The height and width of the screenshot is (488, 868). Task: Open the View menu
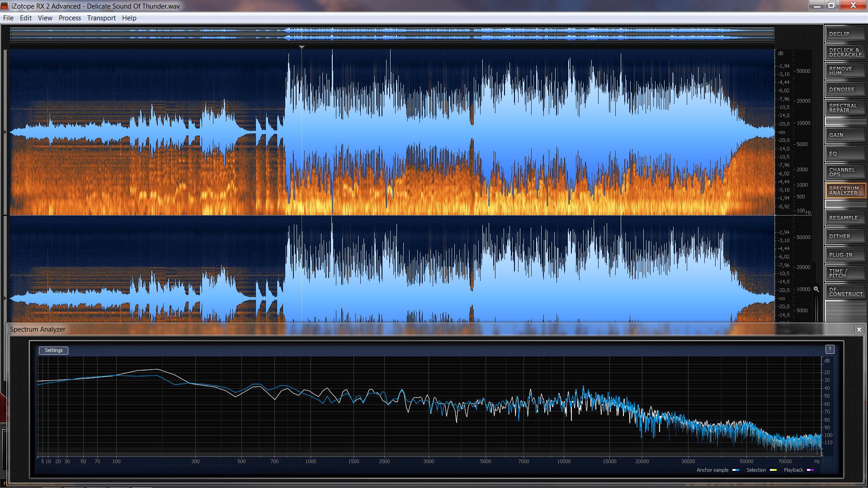point(45,18)
